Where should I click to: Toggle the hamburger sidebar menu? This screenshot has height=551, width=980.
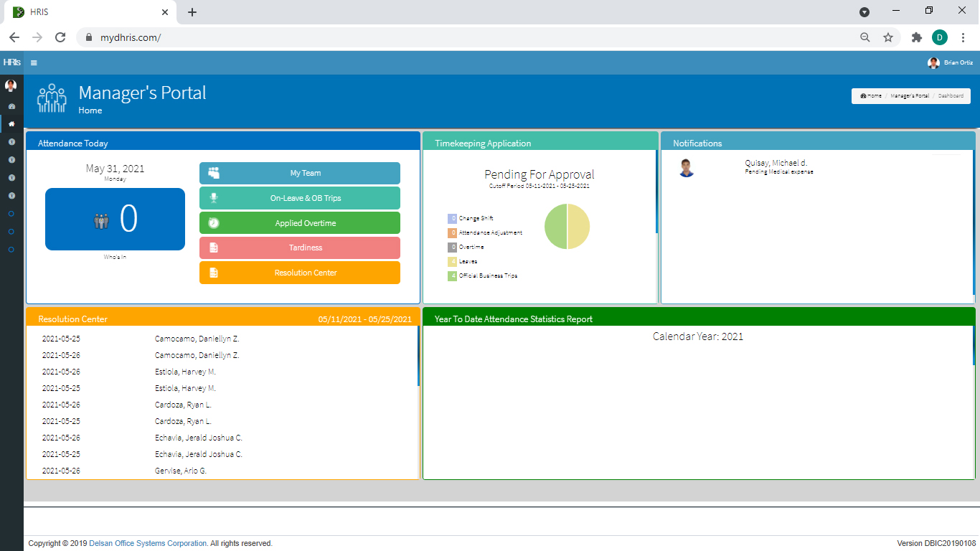pyautogui.click(x=34, y=63)
